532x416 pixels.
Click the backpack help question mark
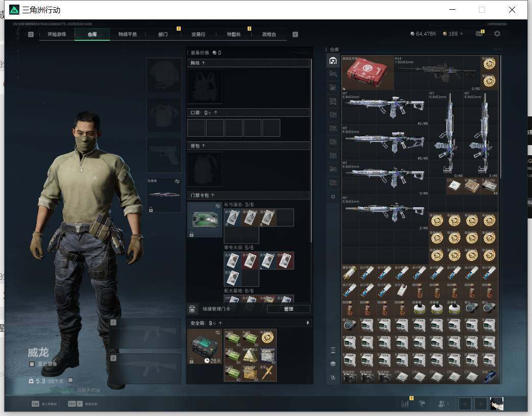pyautogui.click(x=203, y=146)
